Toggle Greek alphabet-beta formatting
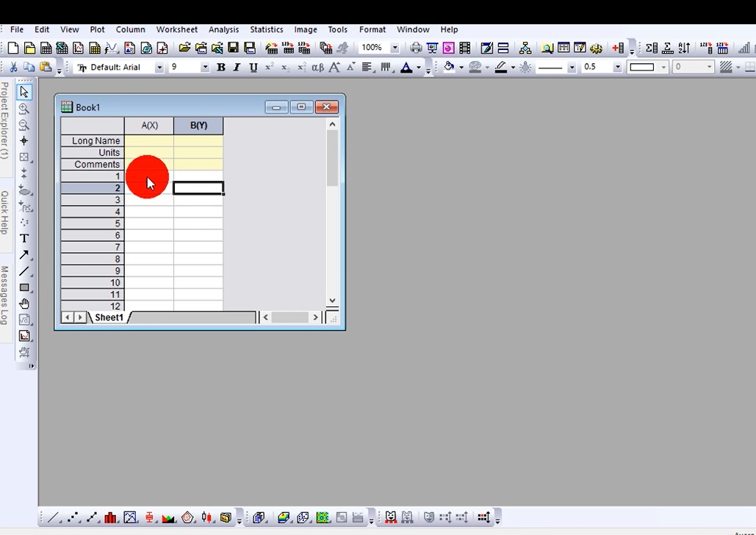The height and width of the screenshot is (535, 756). (x=317, y=67)
